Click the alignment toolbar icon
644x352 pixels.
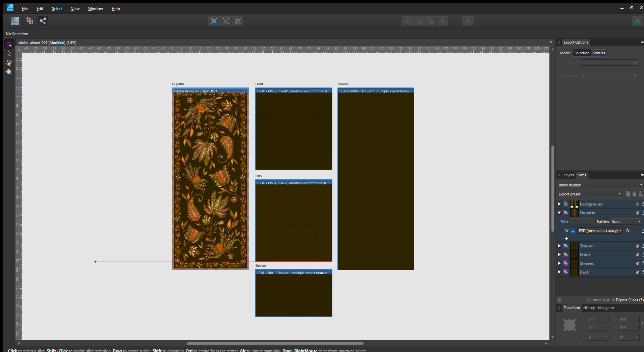(468, 21)
